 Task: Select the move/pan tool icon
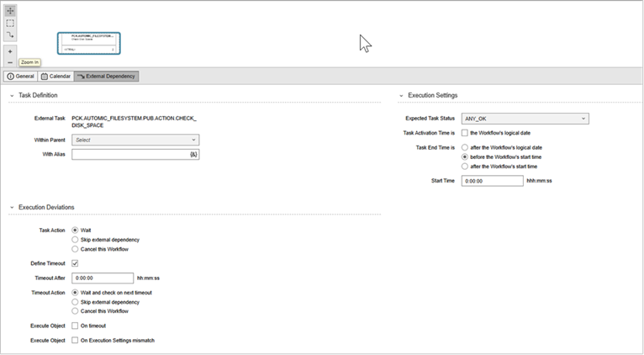tap(10, 11)
